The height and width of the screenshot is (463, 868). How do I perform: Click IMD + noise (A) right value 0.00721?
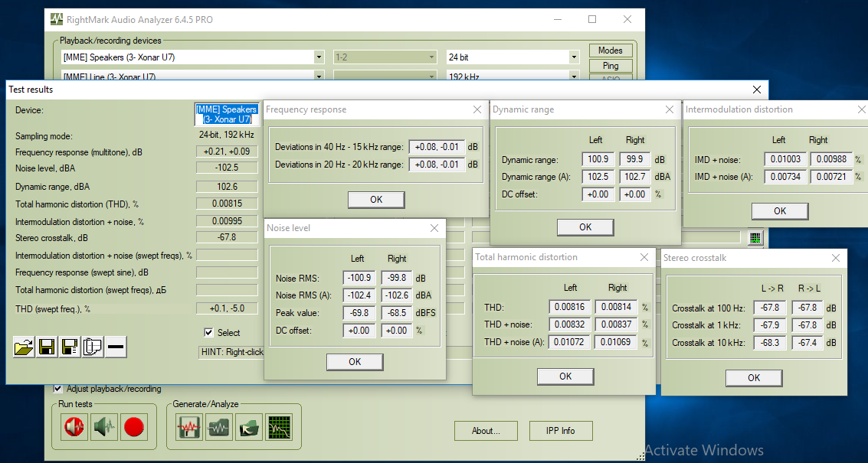[831, 177]
